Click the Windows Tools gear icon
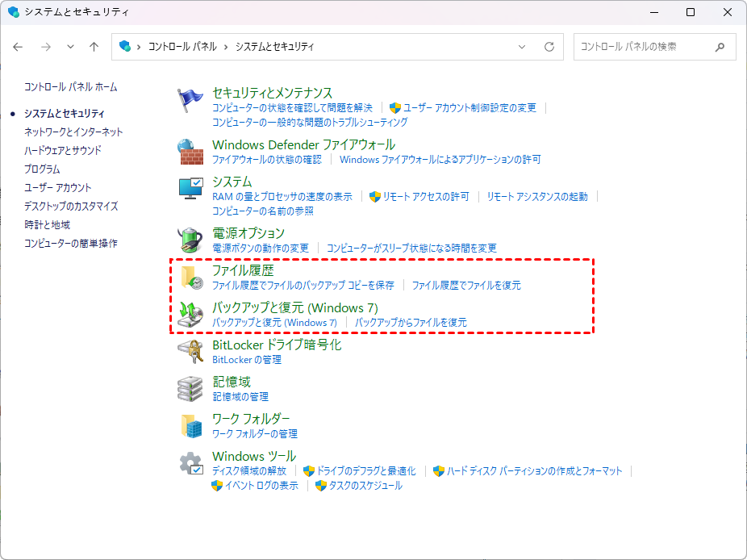Image resolution: width=747 pixels, height=560 pixels. click(190, 463)
